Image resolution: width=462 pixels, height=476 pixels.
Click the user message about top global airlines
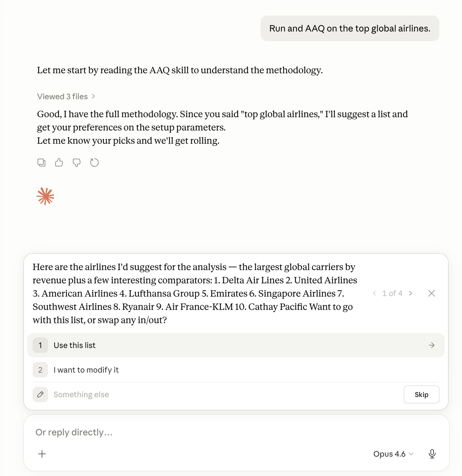(x=350, y=28)
